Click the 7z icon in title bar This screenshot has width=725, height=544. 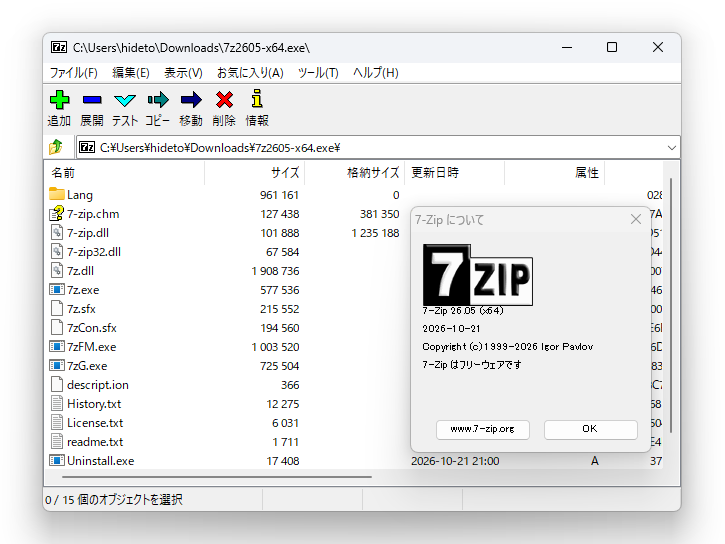(x=59, y=47)
